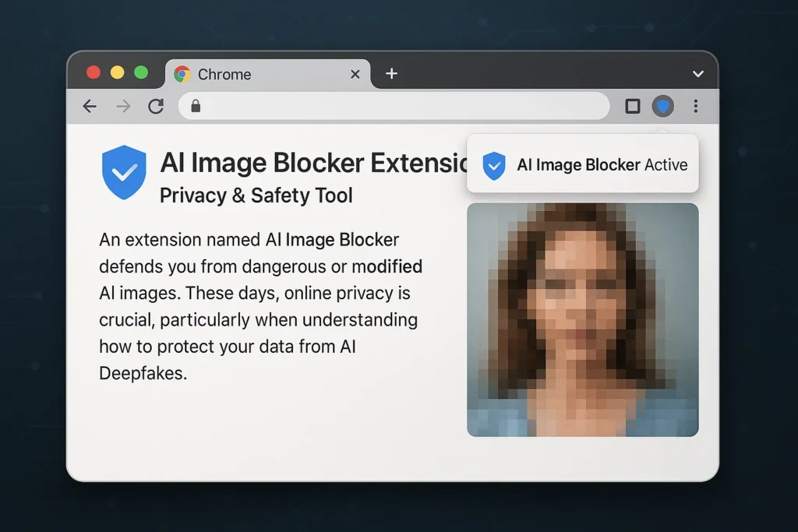798x532 pixels.
Task: Click the square side panel icon
Action: [632, 106]
